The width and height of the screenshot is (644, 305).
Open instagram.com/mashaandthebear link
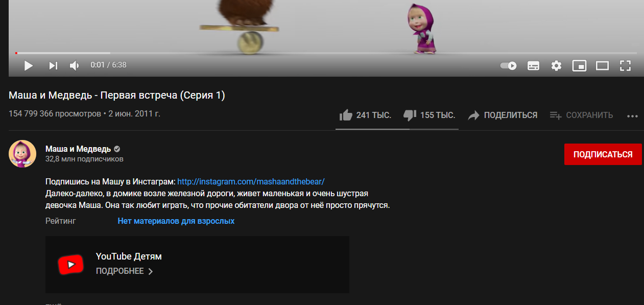251,181
